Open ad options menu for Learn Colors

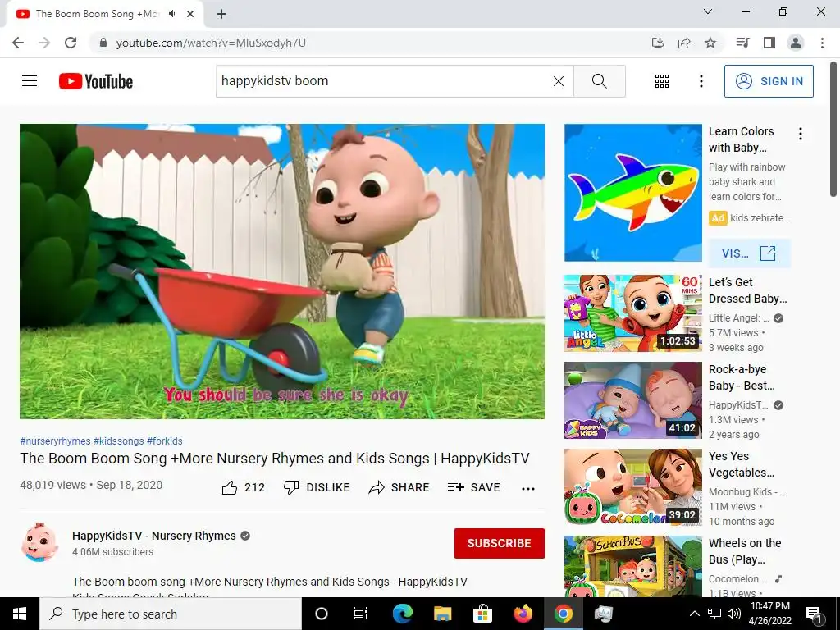pos(801,134)
